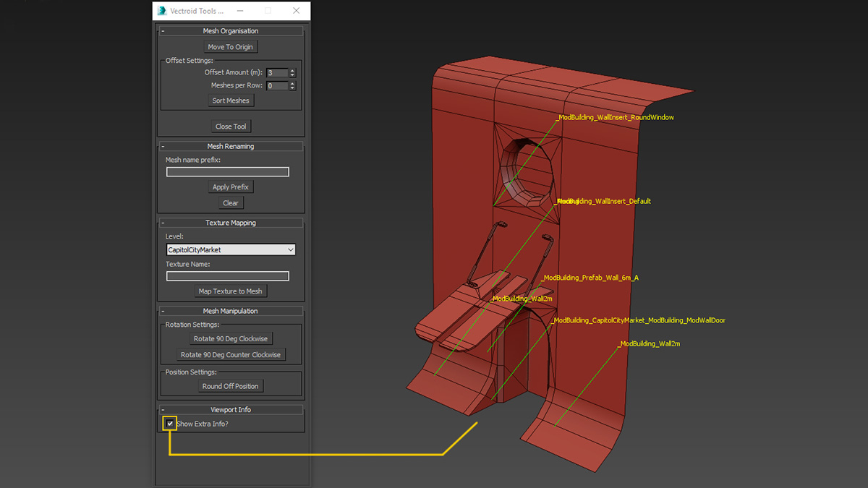The height and width of the screenshot is (488, 868).
Task: Close the Vectroid Tools window
Action: (x=296, y=11)
